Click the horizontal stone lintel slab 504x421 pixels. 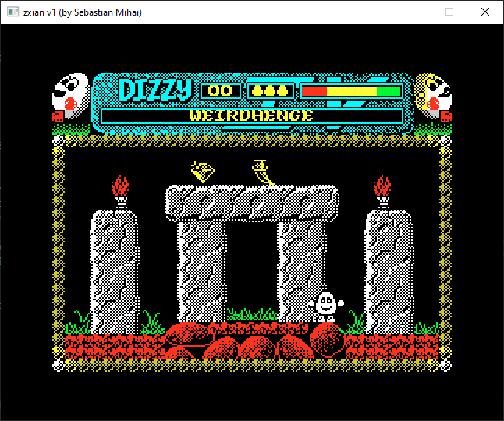pyautogui.click(x=252, y=203)
